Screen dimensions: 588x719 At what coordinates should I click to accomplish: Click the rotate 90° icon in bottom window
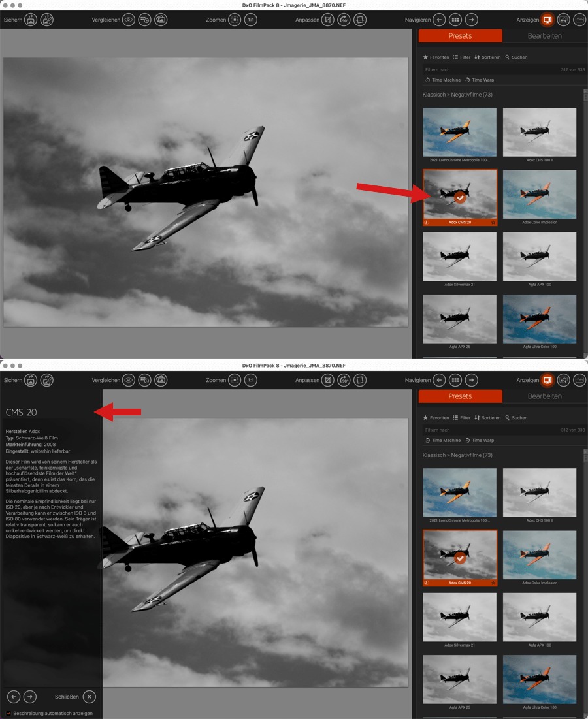pyautogui.click(x=344, y=380)
